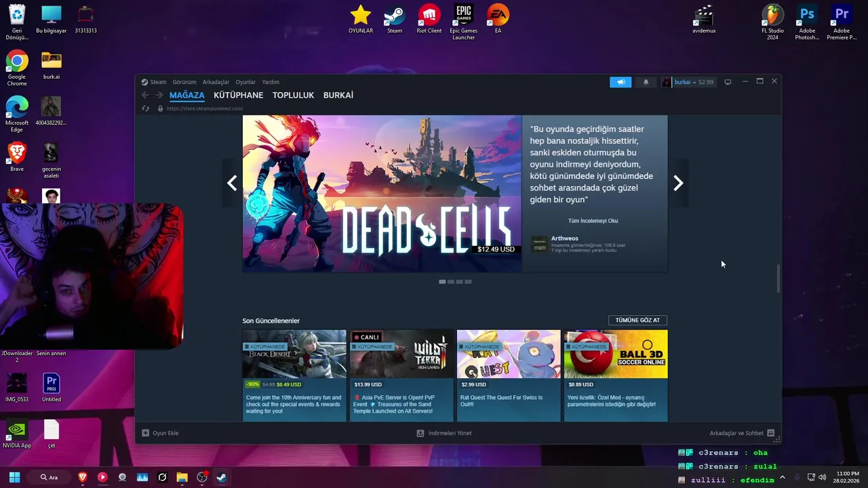Open the Oyunlar menu
This screenshot has height=488, width=868.
tap(245, 82)
